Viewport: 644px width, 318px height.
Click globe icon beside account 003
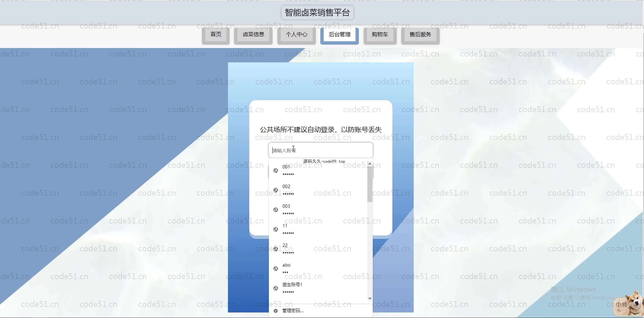point(275,210)
